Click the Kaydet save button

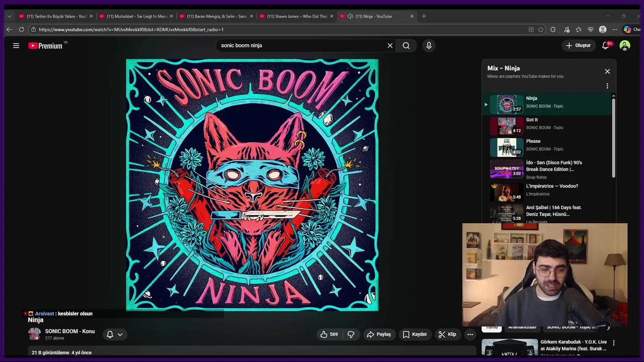pos(415,334)
